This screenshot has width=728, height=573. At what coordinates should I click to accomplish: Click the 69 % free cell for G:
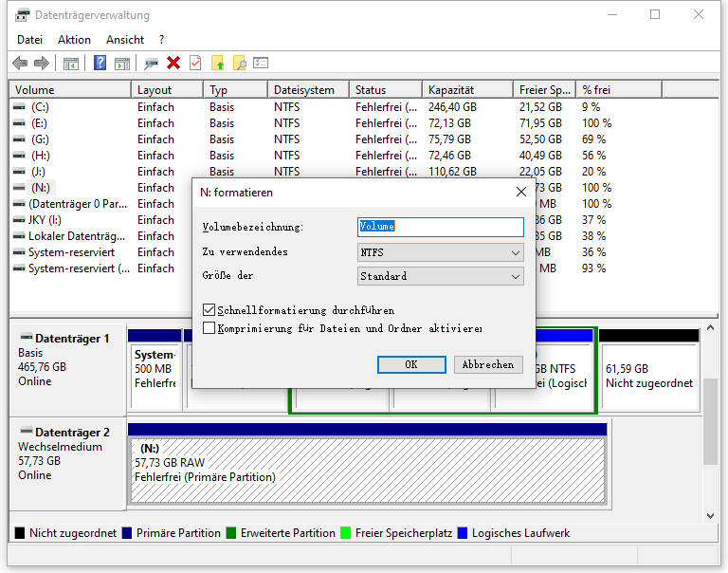593,139
